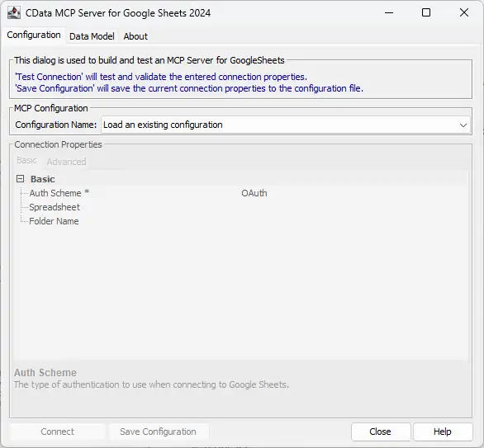
Task: Click the Save Configuration button
Action: pos(158,431)
